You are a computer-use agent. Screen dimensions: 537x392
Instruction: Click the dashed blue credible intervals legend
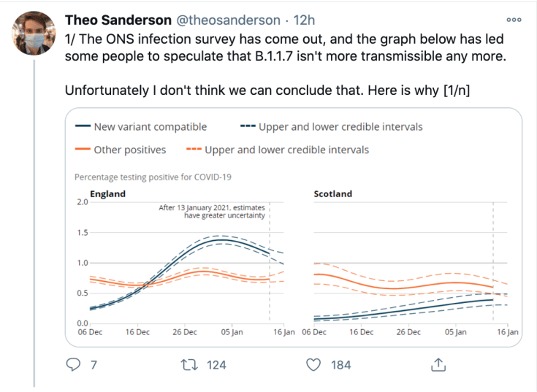click(248, 127)
